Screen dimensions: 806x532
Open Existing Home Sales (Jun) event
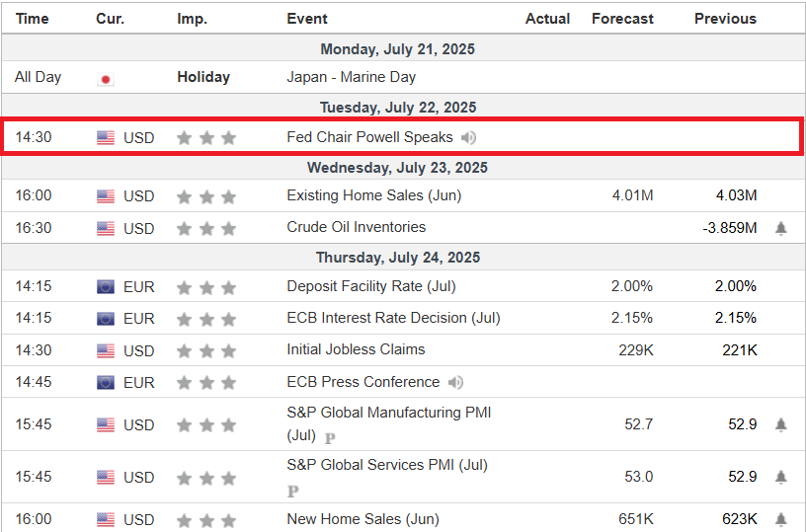point(374,195)
